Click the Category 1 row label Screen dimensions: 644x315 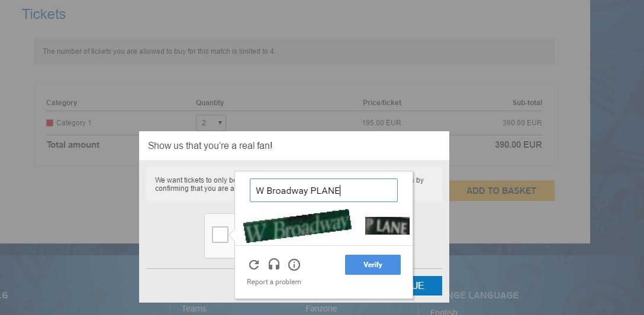click(74, 123)
